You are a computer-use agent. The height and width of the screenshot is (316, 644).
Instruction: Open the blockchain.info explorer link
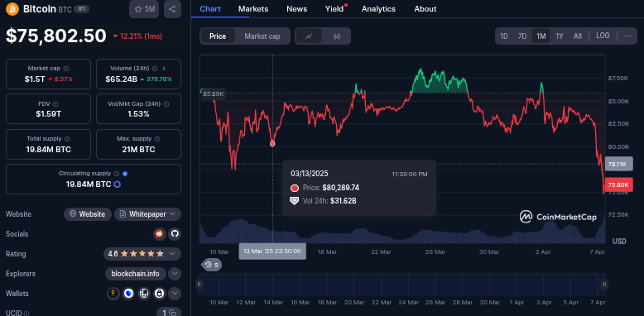coord(136,274)
